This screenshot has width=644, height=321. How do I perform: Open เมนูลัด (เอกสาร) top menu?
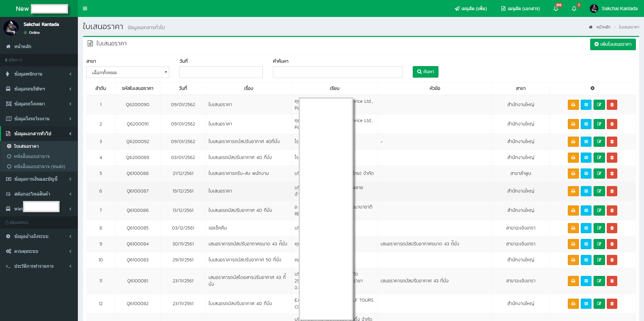click(x=520, y=8)
